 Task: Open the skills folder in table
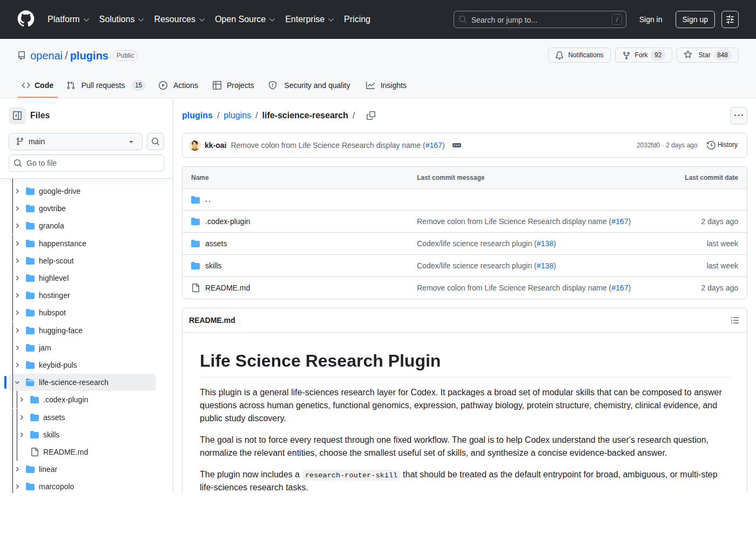point(213,266)
